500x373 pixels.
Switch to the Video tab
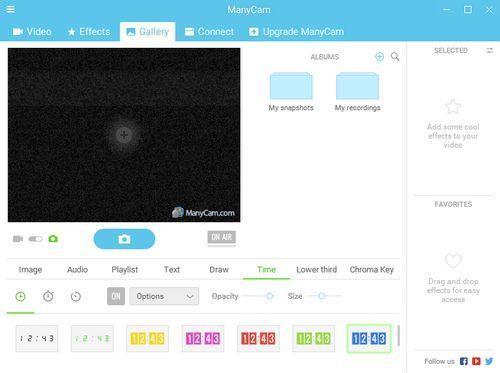(x=32, y=32)
